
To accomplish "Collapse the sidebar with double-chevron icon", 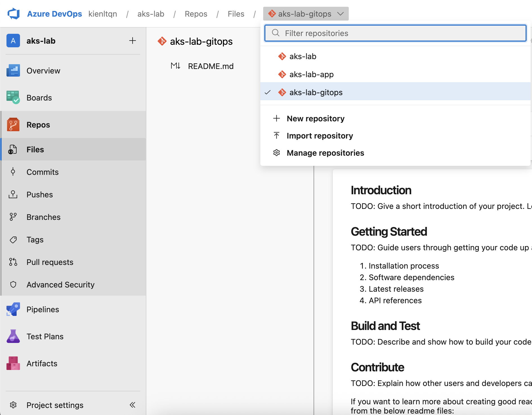I will click(132, 405).
